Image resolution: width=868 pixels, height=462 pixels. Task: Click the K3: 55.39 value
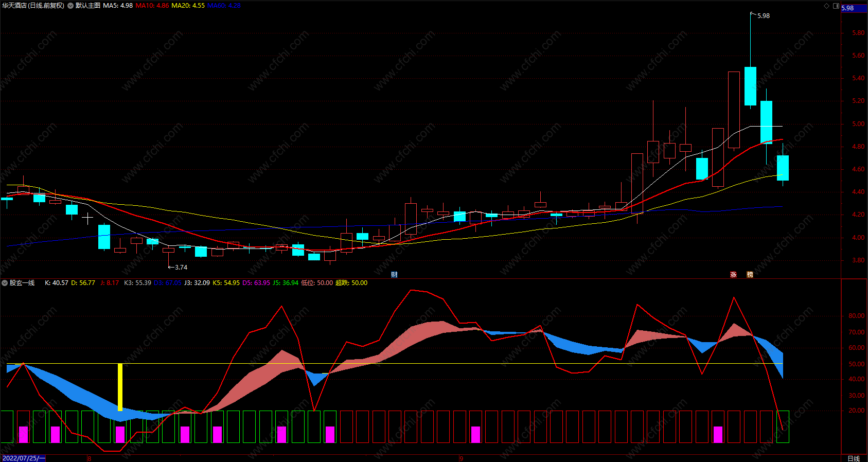(x=138, y=283)
